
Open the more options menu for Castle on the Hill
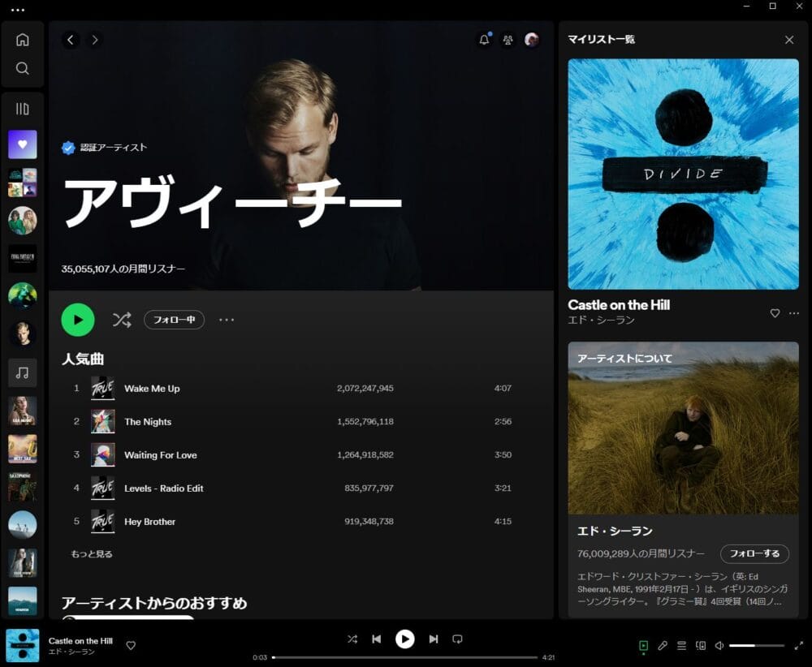point(794,313)
